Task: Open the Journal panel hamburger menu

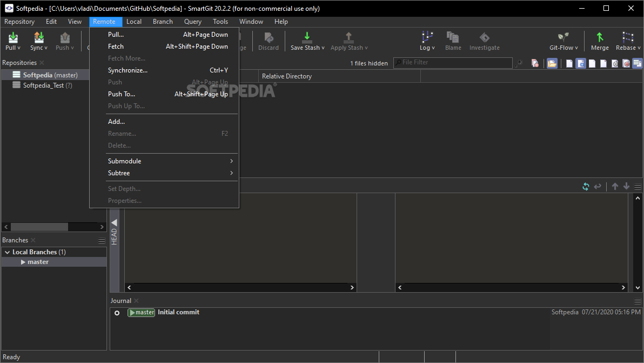Action: tap(638, 301)
